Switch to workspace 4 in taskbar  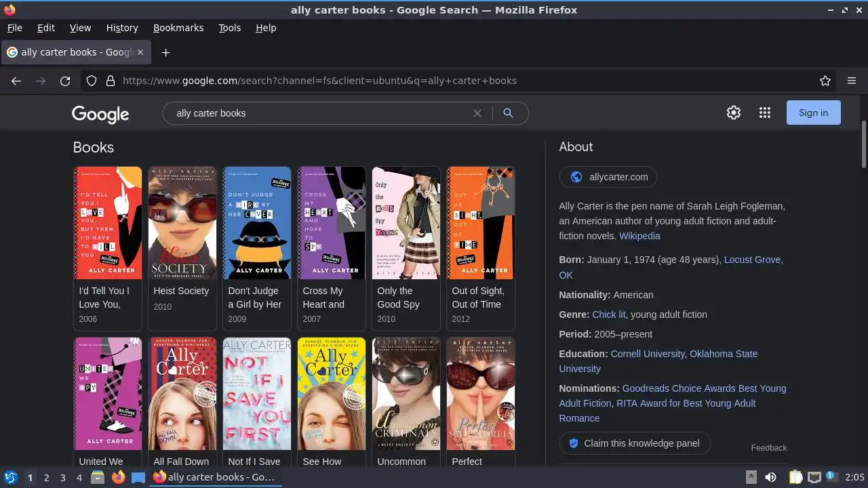coord(79,478)
